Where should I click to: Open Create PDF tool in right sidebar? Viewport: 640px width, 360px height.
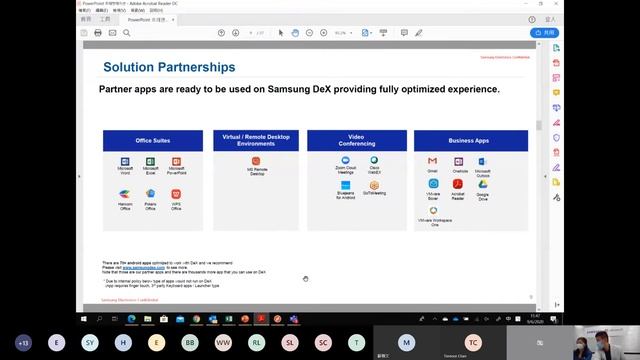556,63
